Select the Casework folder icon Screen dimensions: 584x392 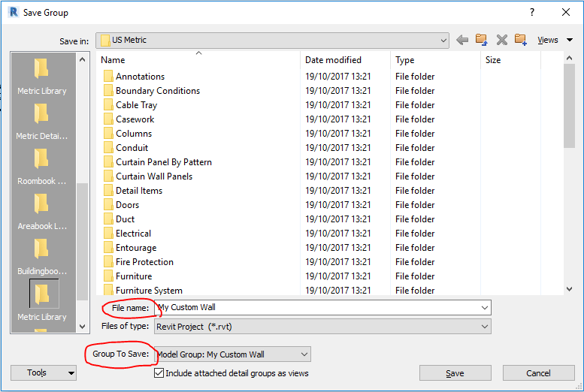(108, 119)
